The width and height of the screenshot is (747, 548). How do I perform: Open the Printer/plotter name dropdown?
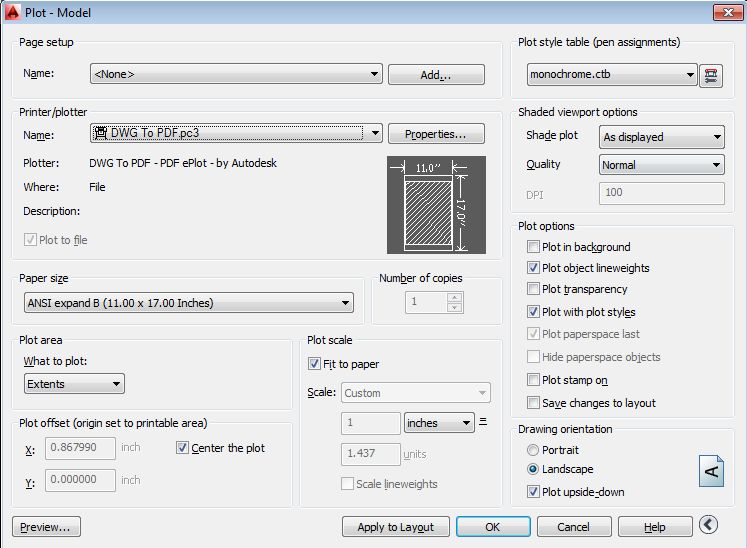tap(236, 133)
